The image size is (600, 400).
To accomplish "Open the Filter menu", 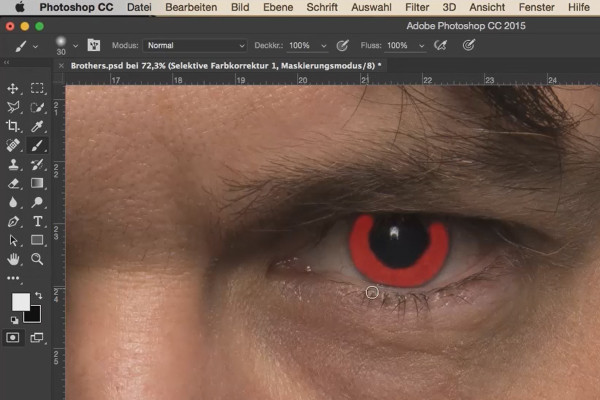I will pyautogui.click(x=417, y=7).
